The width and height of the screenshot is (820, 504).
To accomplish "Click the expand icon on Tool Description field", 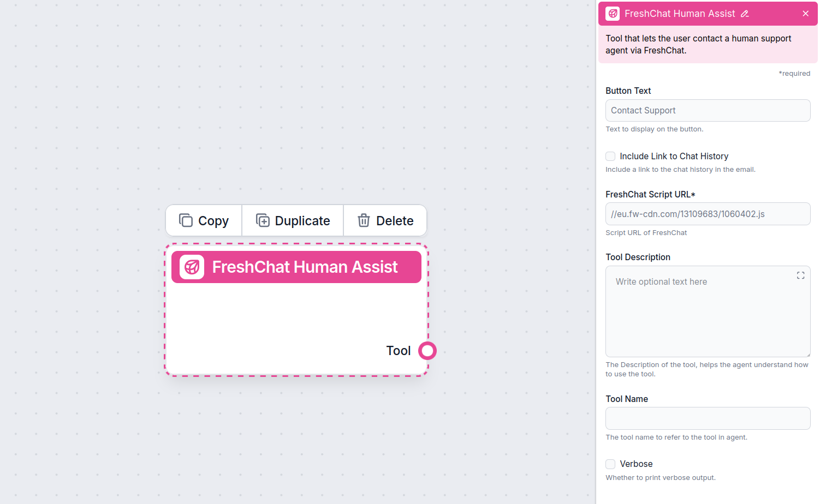I will click(x=800, y=275).
